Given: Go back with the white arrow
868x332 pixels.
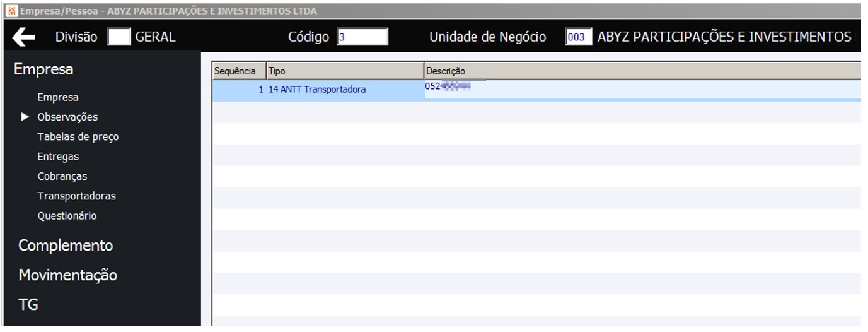Looking at the screenshot, I should pos(24,37).
